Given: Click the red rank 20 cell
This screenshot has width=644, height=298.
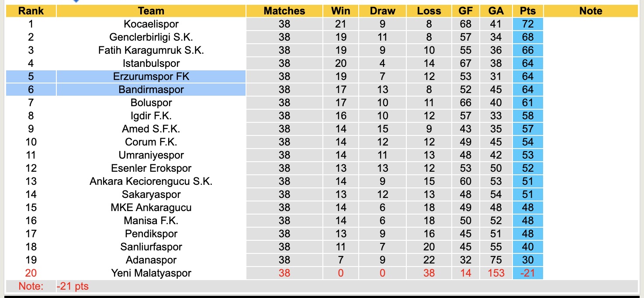Looking at the screenshot, I should click(31, 273).
